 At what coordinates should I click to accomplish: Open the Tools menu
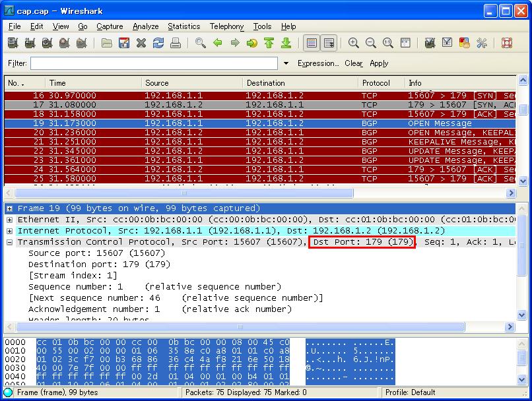pyautogui.click(x=262, y=26)
